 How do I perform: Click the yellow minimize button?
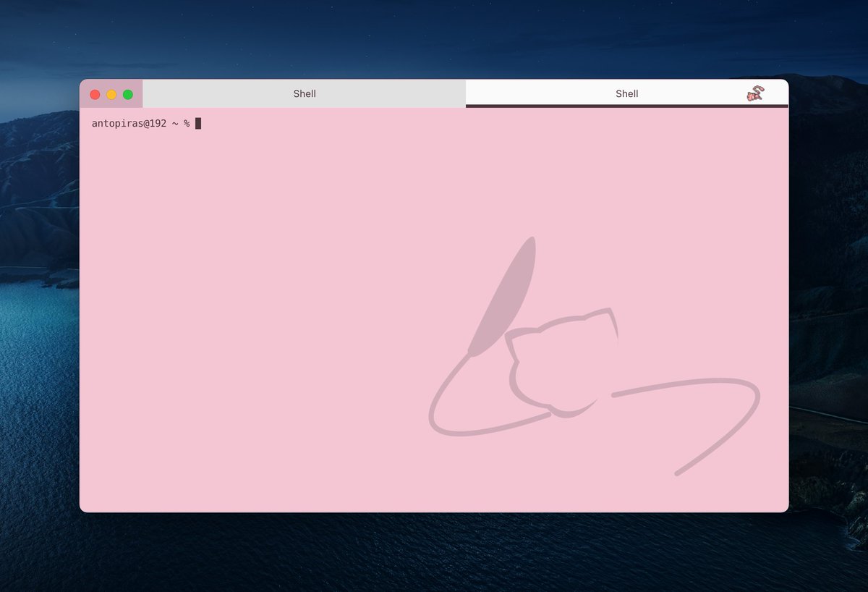(x=111, y=93)
